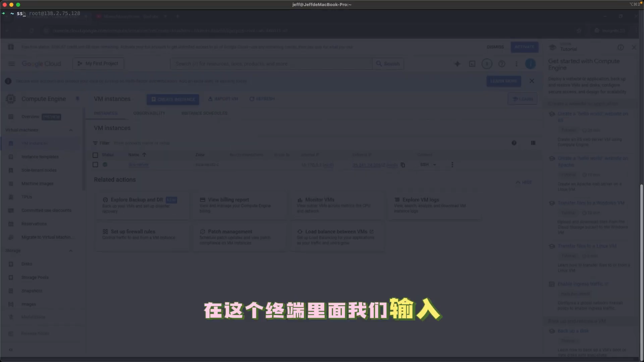
Task: Open the Explore VM logs card
Action: click(434, 205)
